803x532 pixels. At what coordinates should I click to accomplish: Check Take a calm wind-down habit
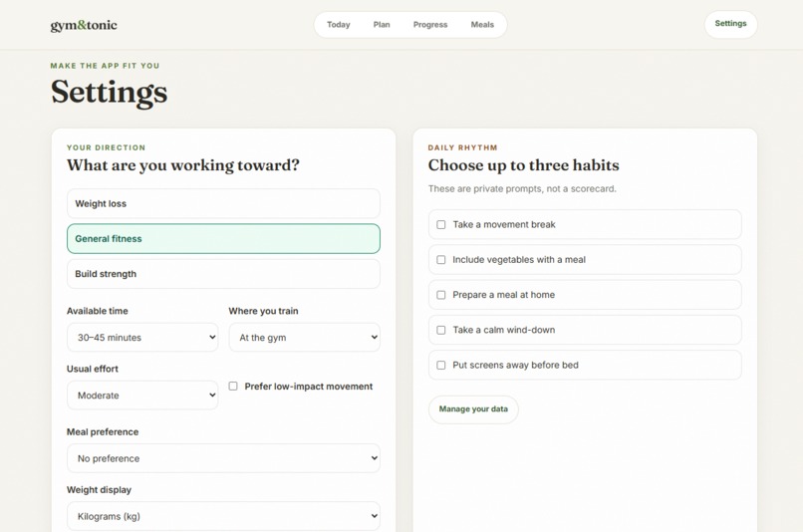tap(441, 331)
